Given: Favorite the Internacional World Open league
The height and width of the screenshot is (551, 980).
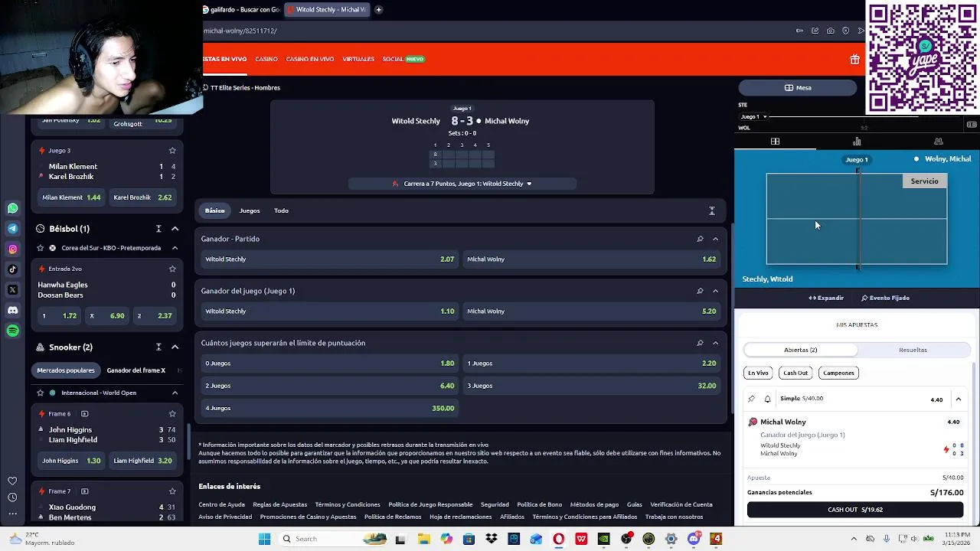Looking at the screenshot, I should click(x=41, y=393).
